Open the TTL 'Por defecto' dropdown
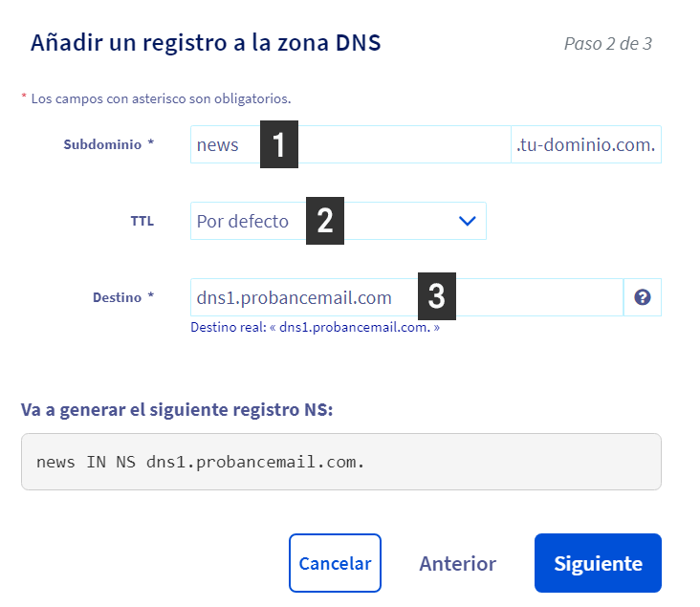Screen dimensions: 700x607 pos(339,221)
